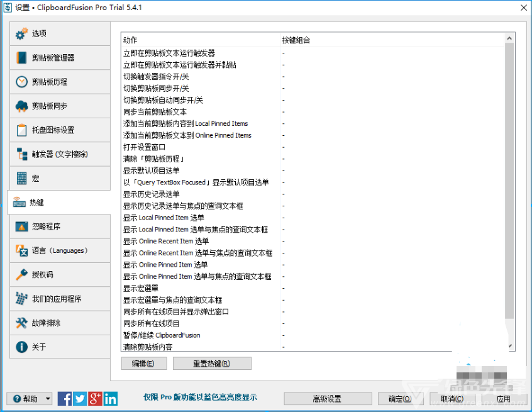Select the Query TextBox Focused row

coord(313,182)
